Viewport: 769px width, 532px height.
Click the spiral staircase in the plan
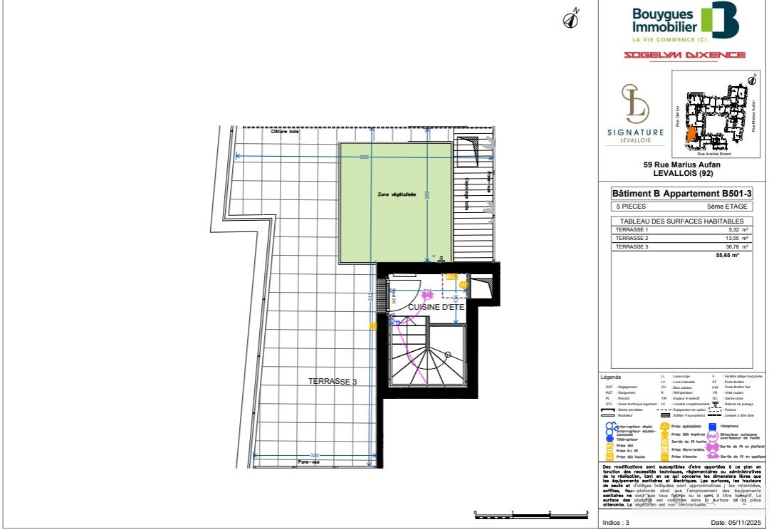point(428,354)
